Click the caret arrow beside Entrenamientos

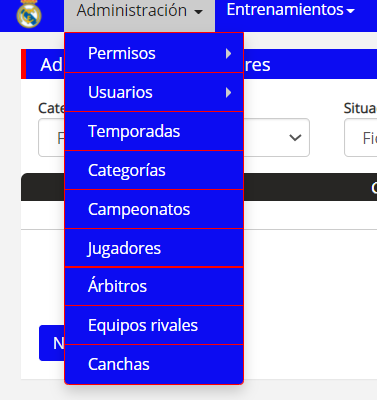tap(350, 11)
